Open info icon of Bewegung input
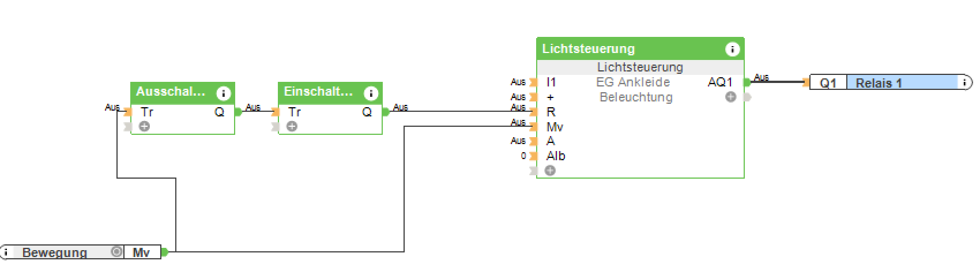The height and width of the screenshot is (268, 980). tap(5, 252)
